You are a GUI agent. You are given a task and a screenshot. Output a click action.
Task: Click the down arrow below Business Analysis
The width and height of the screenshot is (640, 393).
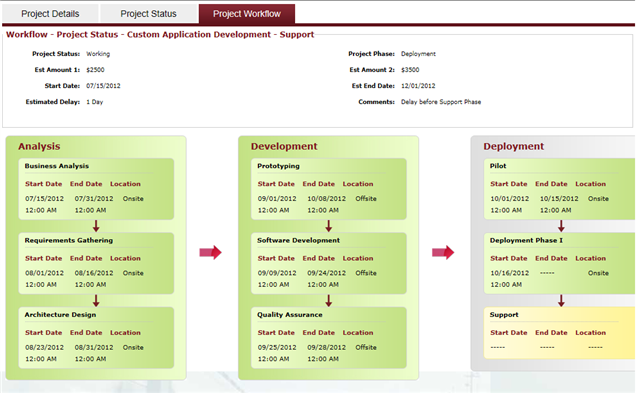point(96,226)
